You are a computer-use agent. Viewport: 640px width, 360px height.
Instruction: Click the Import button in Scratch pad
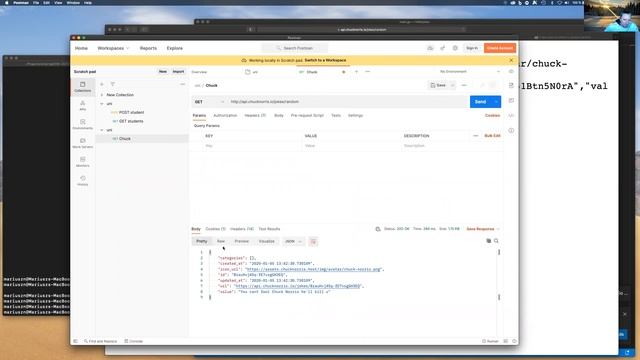[x=178, y=71]
